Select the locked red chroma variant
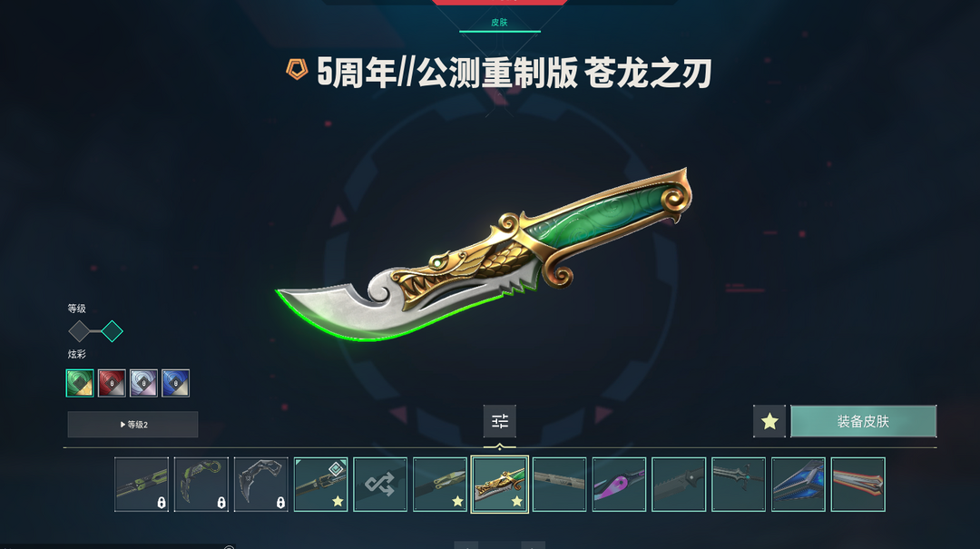 pos(112,383)
